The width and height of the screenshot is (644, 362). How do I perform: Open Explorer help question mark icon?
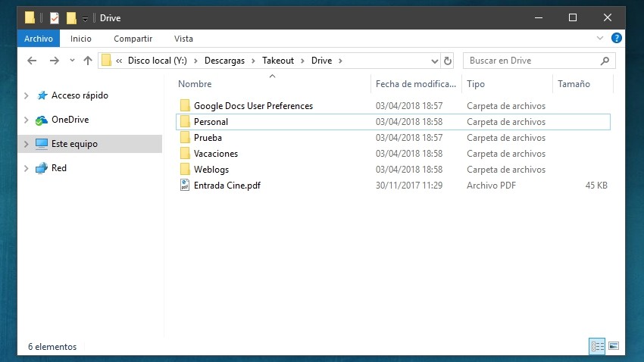(x=617, y=38)
